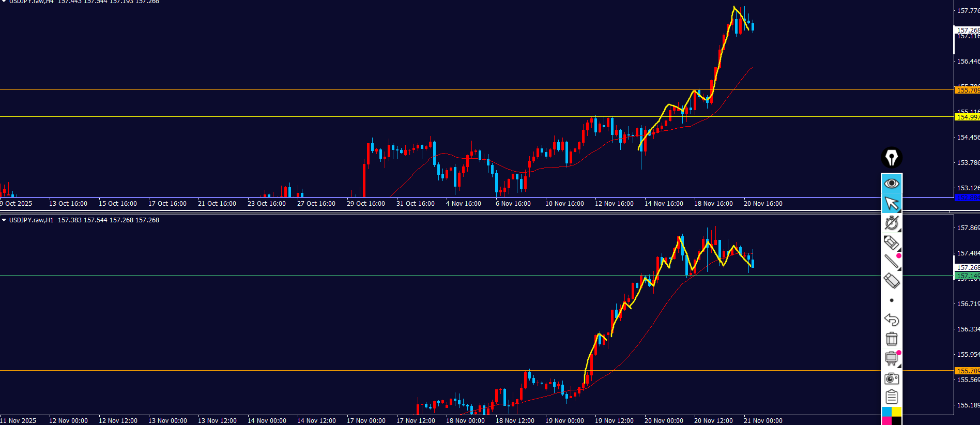This screenshot has width=980, height=425.
Task: Clear all drawings with the trash icon
Action: pyautogui.click(x=891, y=339)
